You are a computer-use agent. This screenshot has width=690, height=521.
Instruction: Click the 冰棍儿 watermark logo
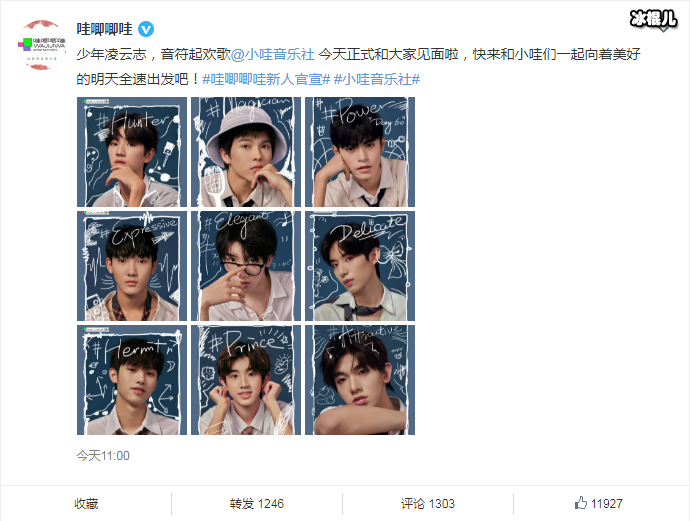tap(653, 20)
